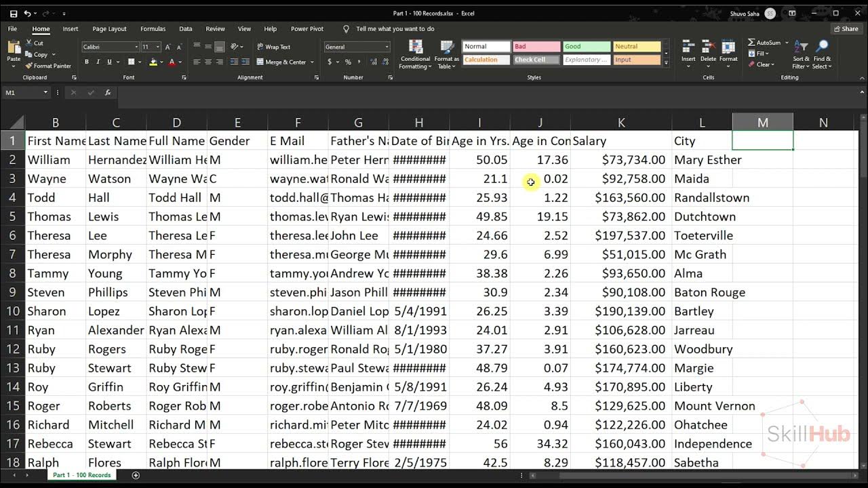Open Find & Select menu
Viewport: 868px width, 488px height.
822,55
